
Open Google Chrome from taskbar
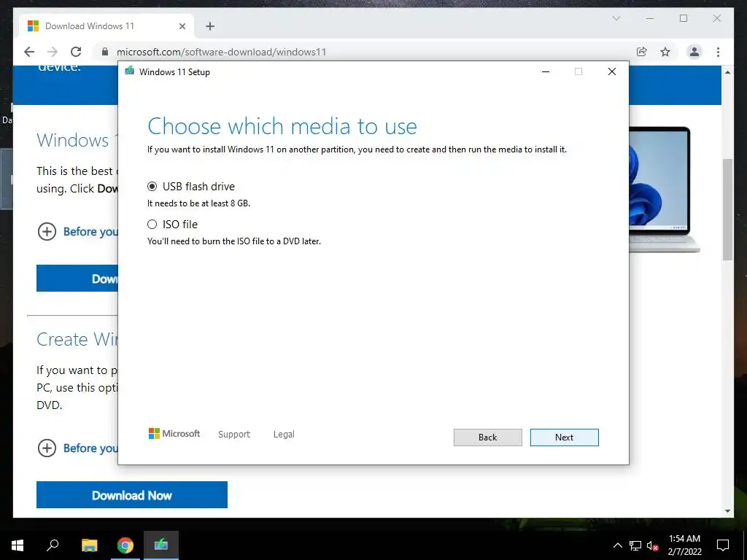pyautogui.click(x=125, y=545)
